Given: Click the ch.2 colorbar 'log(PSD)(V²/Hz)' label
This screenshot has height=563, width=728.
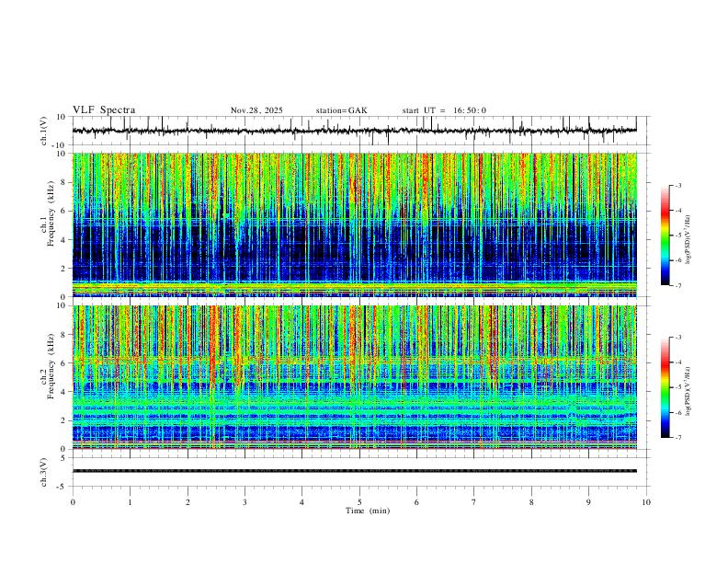Looking at the screenshot, I should click(688, 391).
